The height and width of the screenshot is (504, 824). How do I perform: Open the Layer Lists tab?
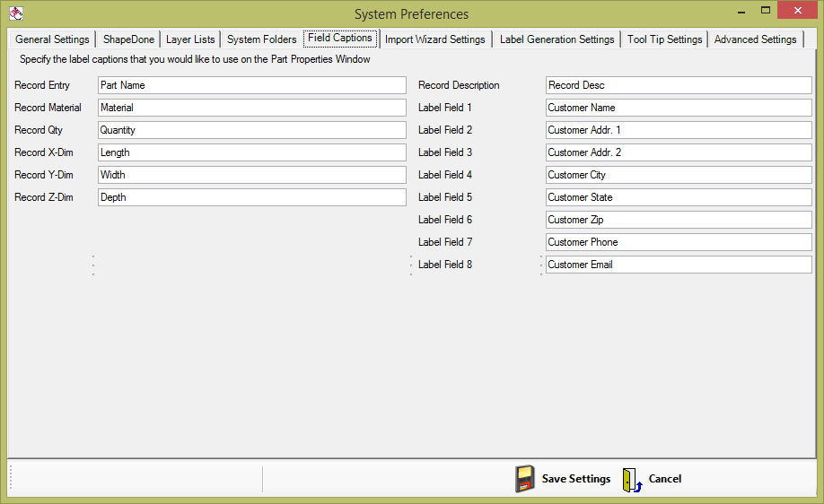190,39
